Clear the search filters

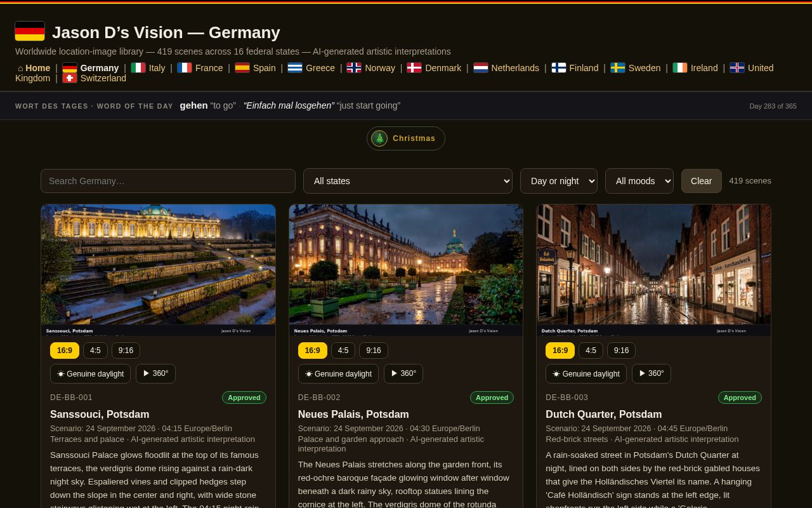[x=702, y=181]
